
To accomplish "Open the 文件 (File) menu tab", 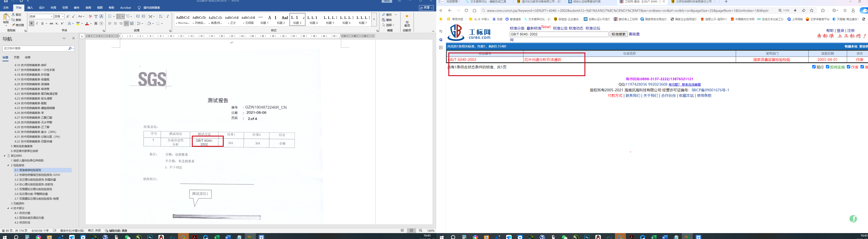I will click(6, 8).
